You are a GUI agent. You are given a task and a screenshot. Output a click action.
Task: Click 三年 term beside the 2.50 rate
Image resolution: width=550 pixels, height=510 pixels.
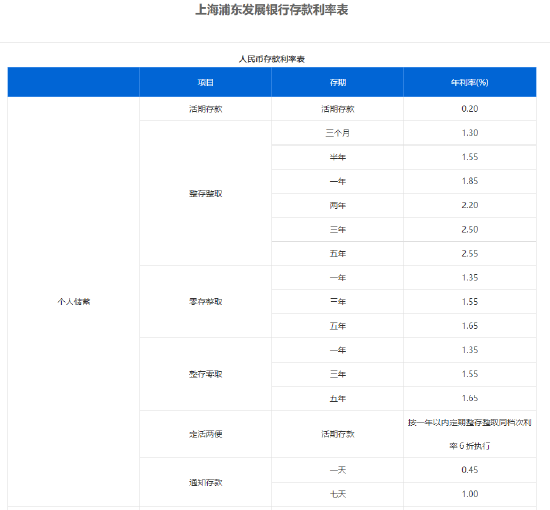click(338, 230)
